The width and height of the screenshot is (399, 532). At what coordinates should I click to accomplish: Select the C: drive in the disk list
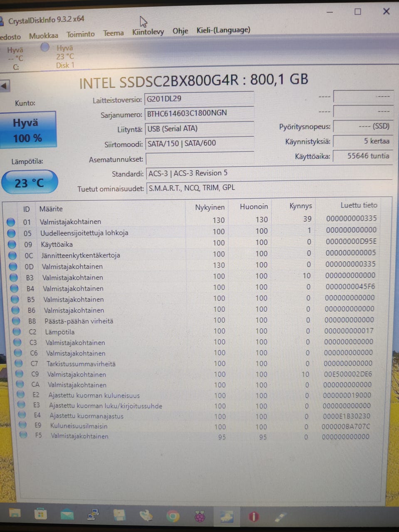pos(15,58)
